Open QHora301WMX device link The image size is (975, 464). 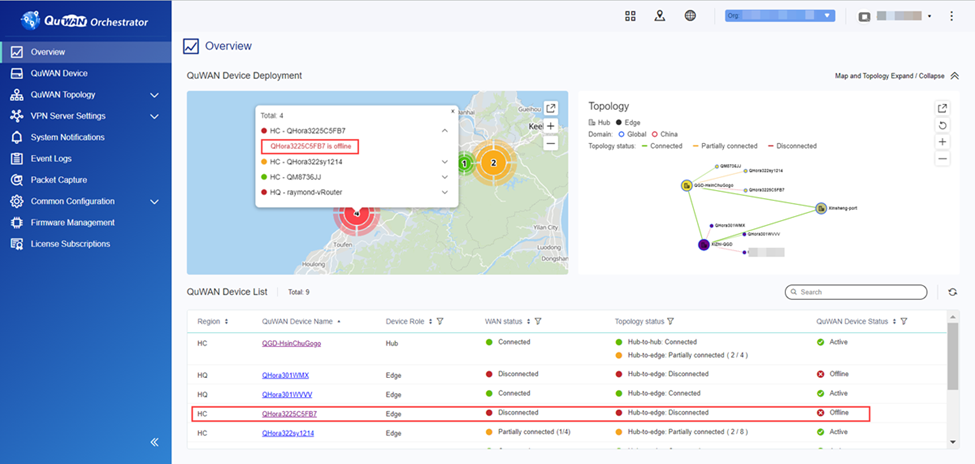[x=285, y=375]
